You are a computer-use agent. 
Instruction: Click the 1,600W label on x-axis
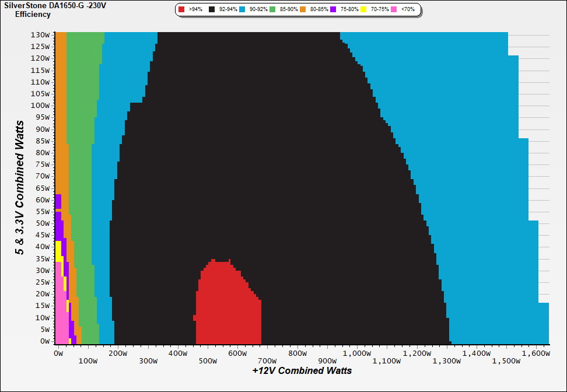536,352
